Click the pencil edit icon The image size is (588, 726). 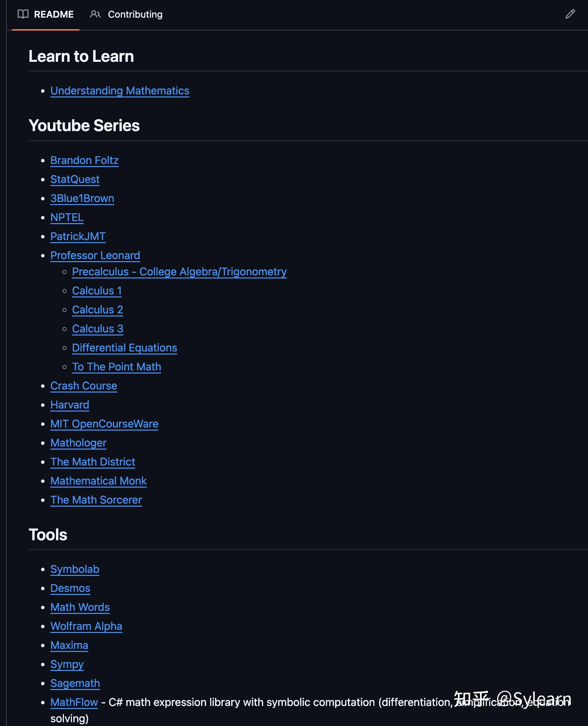tap(570, 14)
